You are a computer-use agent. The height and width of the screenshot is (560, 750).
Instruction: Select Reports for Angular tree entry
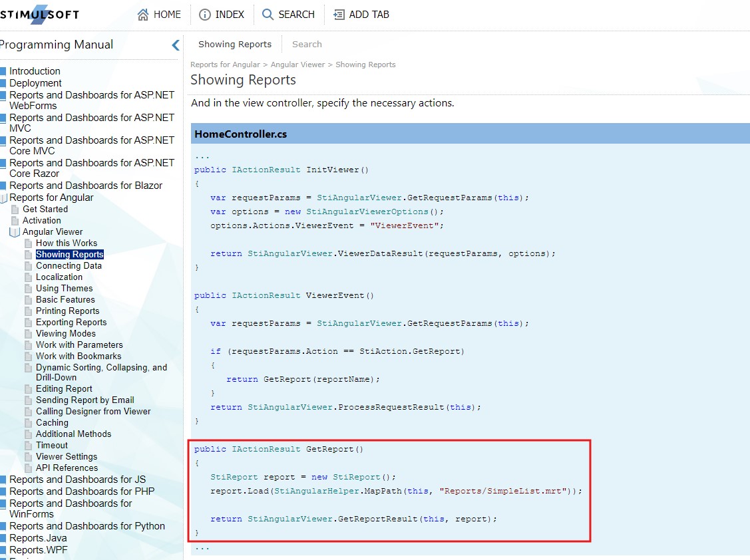point(51,198)
